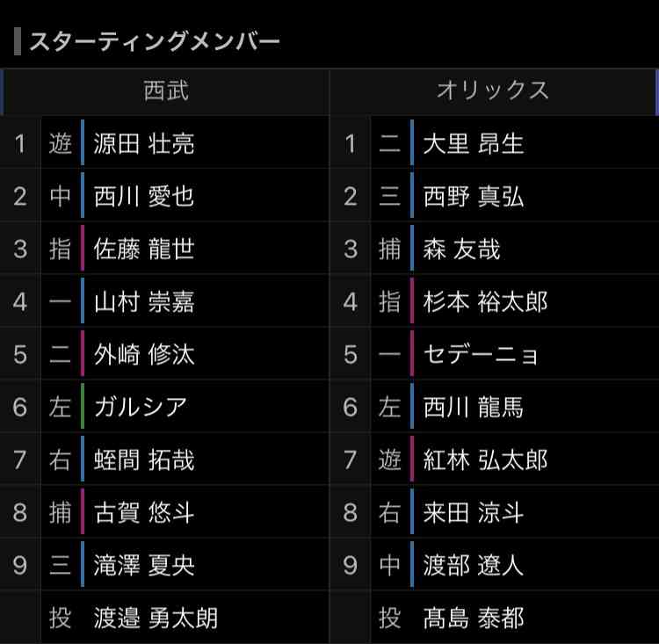The image size is (659, 644).
Task: Open セデーニョ player details
Action: coord(481,354)
